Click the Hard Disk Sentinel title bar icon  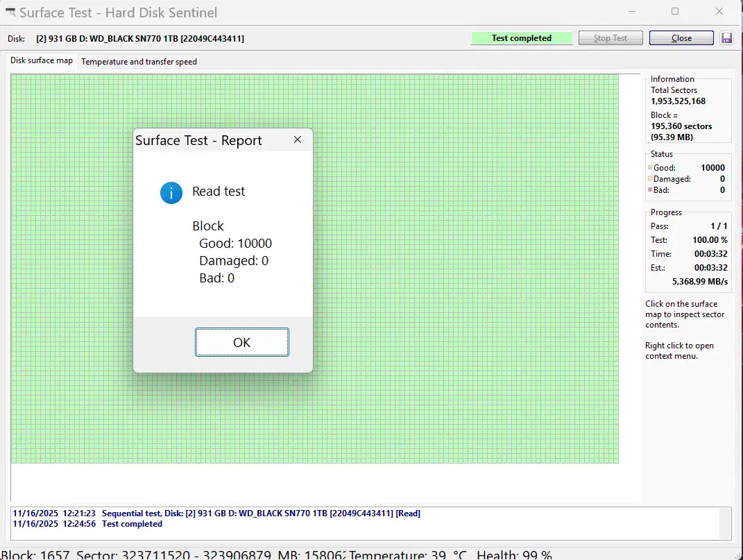(x=10, y=12)
